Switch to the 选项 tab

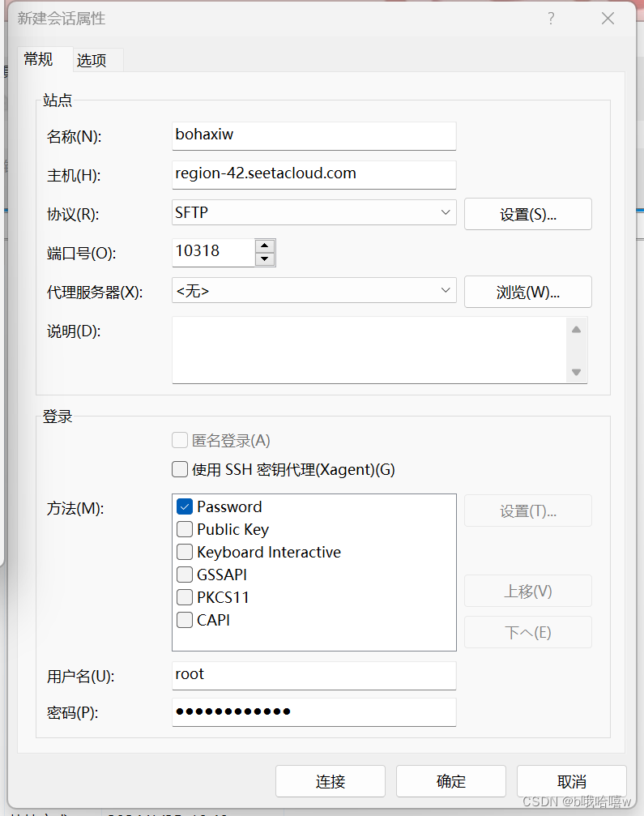click(92, 59)
